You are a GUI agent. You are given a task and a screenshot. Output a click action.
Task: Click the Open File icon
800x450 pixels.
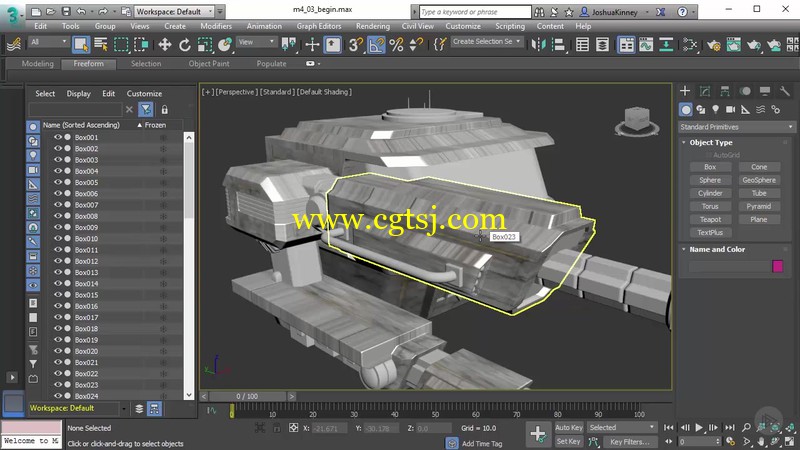pyautogui.click(x=51, y=11)
